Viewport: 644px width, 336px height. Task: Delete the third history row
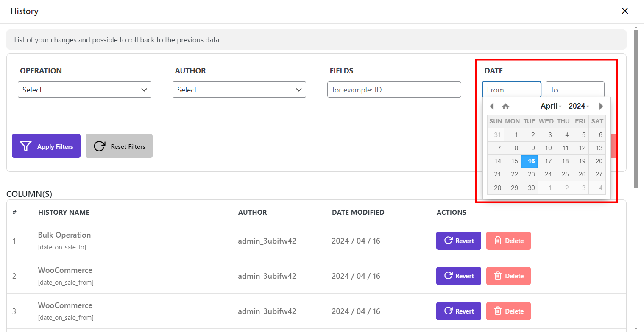(508, 311)
